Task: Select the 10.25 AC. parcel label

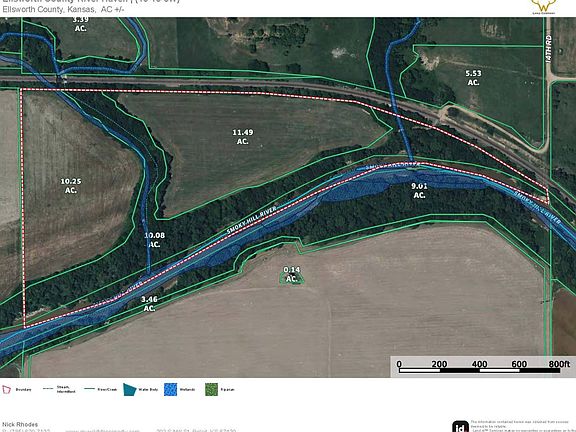Action: 71,186
